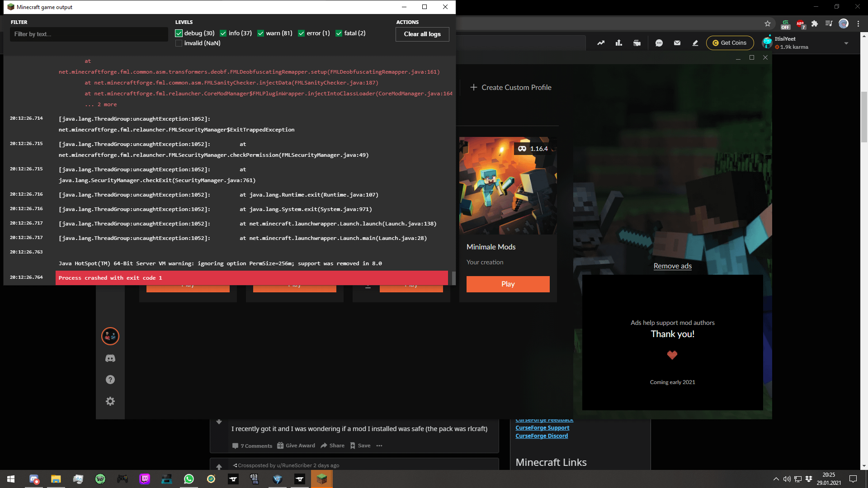Toggle the warn (81) log level checkbox

pyautogui.click(x=260, y=33)
